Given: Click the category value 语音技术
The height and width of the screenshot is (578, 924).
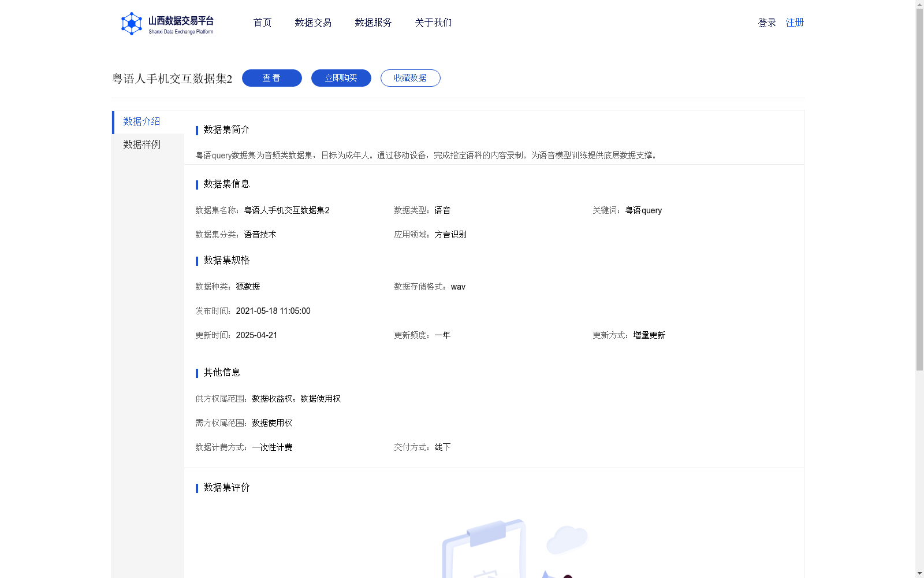Looking at the screenshot, I should point(260,235).
